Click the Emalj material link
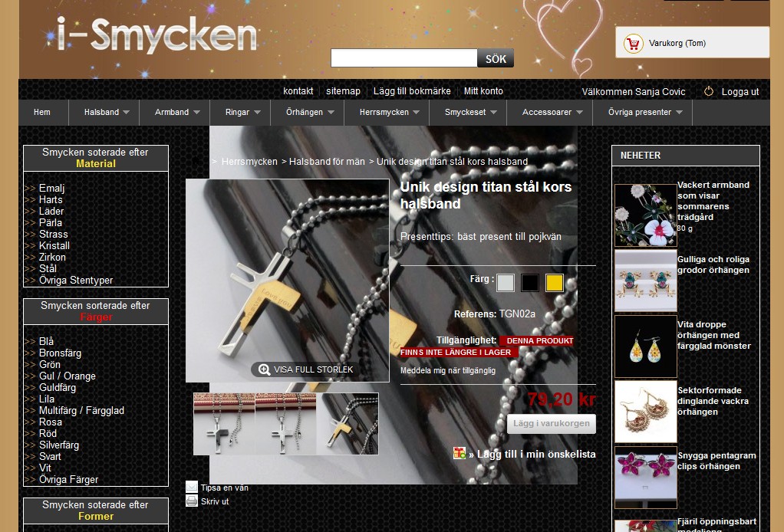The width and height of the screenshot is (784, 532). point(52,189)
